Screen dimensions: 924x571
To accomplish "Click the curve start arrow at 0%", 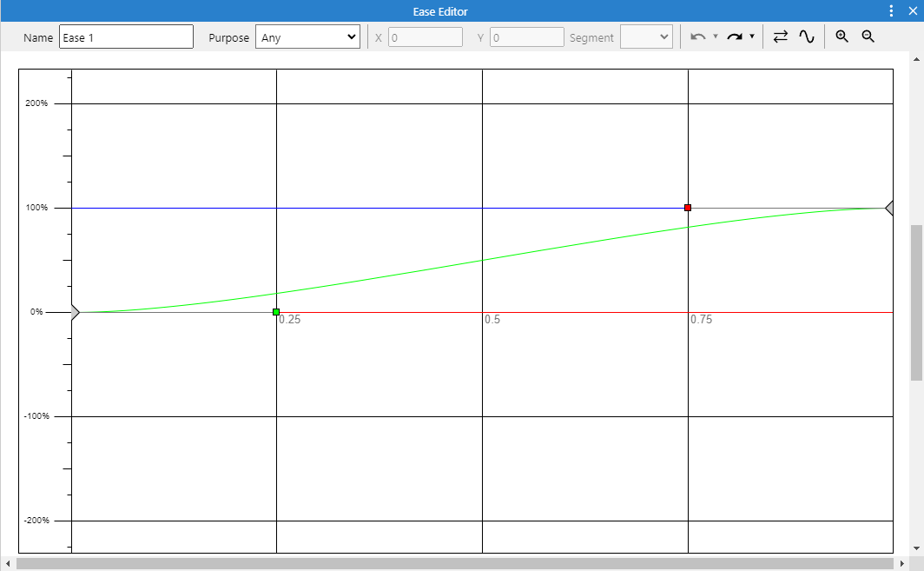I will pos(74,311).
